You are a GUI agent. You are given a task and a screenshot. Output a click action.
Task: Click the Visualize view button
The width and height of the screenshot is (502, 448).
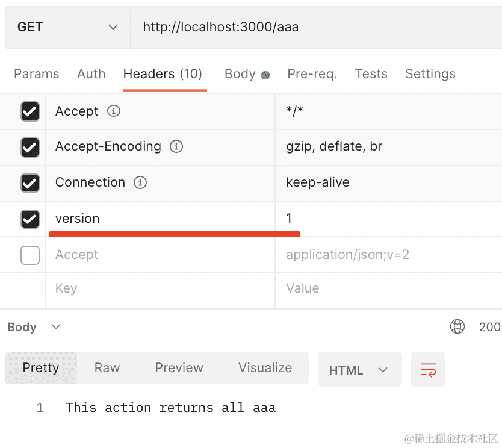[265, 368]
